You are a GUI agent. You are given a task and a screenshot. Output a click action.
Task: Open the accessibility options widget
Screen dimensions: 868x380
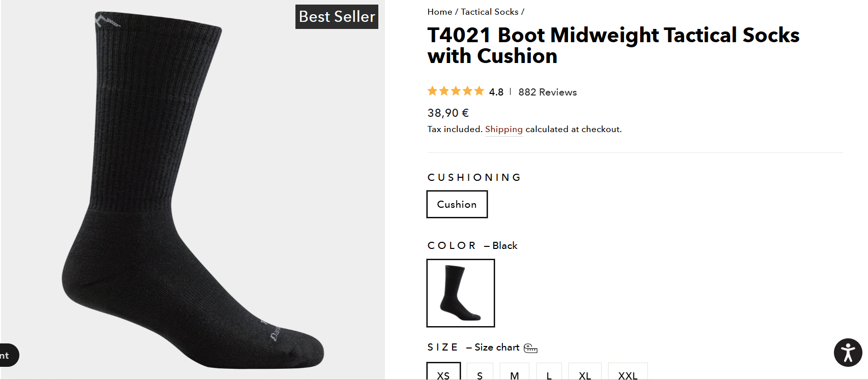click(848, 353)
